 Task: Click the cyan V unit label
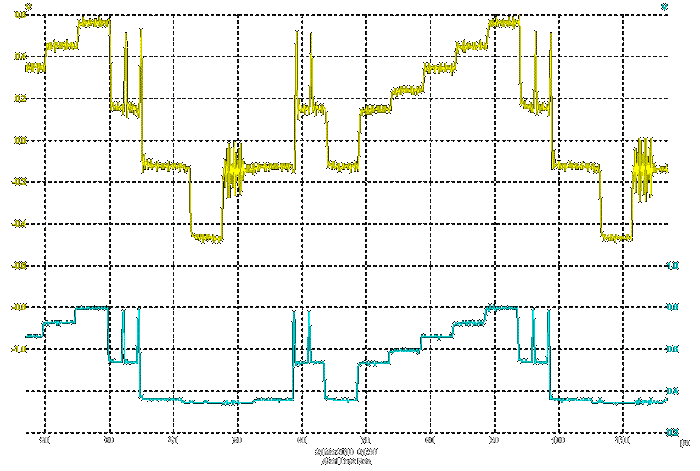[x=665, y=7]
